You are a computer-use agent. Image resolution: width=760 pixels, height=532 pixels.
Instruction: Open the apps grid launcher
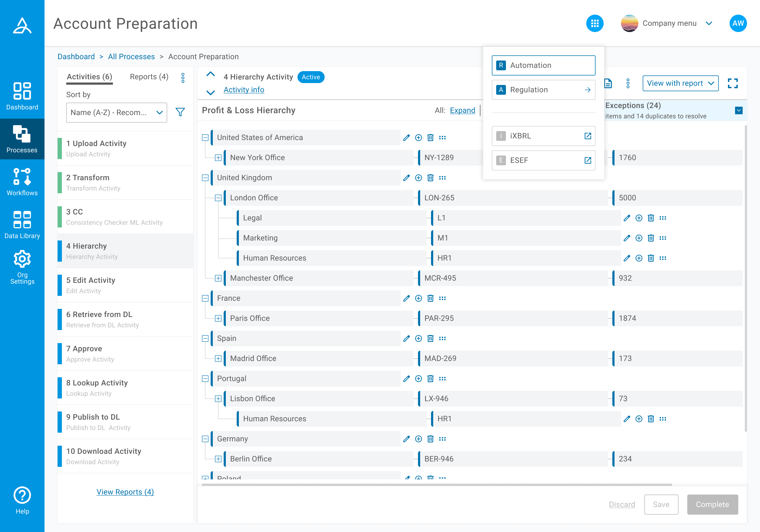coord(594,24)
